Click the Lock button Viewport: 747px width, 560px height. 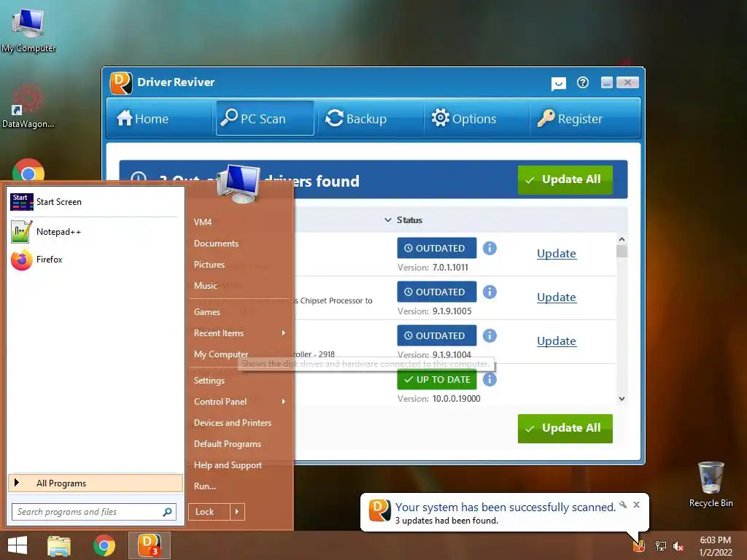(209, 512)
